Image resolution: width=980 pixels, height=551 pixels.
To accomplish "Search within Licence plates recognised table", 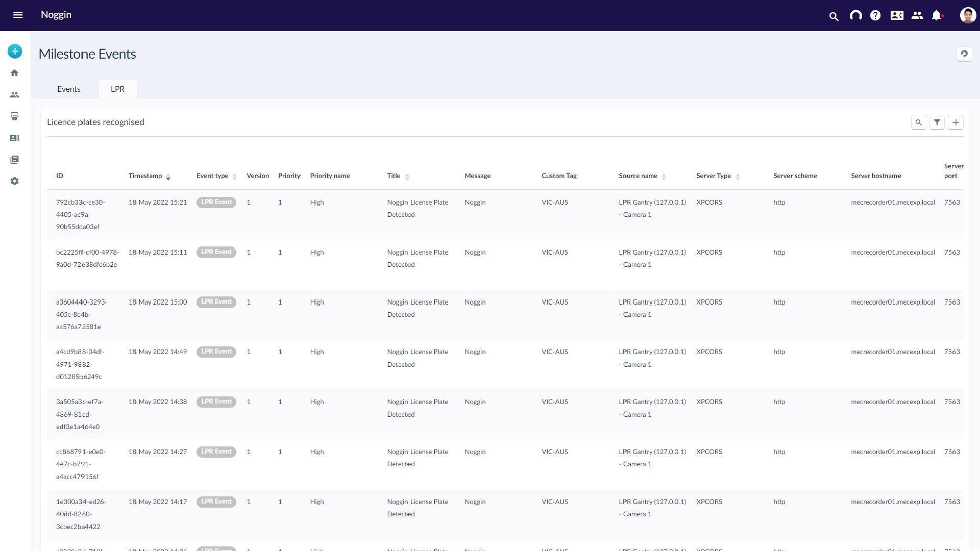I will [919, 122].
